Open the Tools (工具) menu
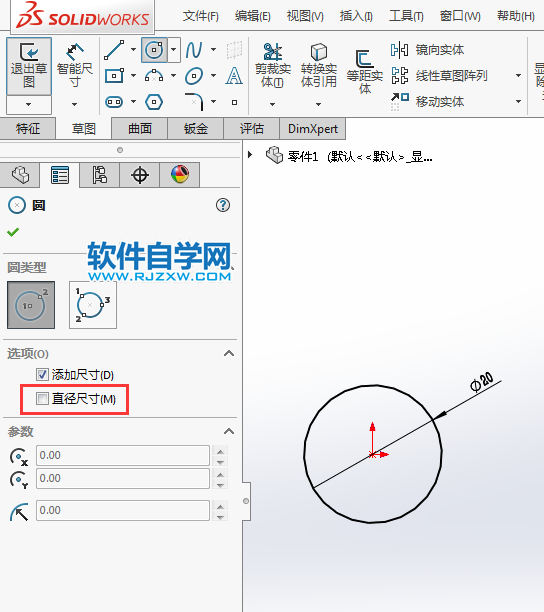The width and height of the screenshot is (544, 612). (406, 16)
